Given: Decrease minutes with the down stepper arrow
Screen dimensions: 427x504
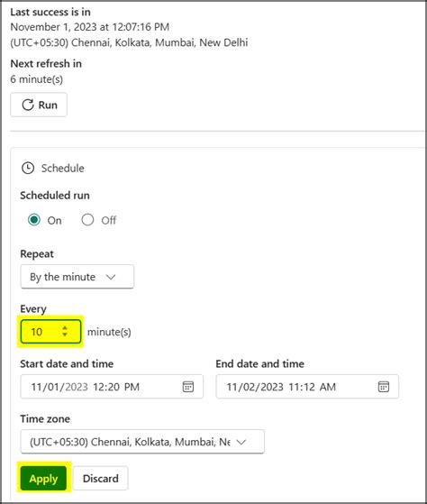Looking at the screenshot, I should [x=65, y=334].
